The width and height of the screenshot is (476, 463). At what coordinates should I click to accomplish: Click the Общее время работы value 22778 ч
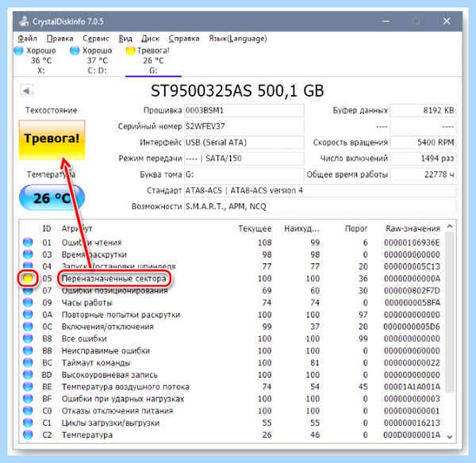pos(423,174)
